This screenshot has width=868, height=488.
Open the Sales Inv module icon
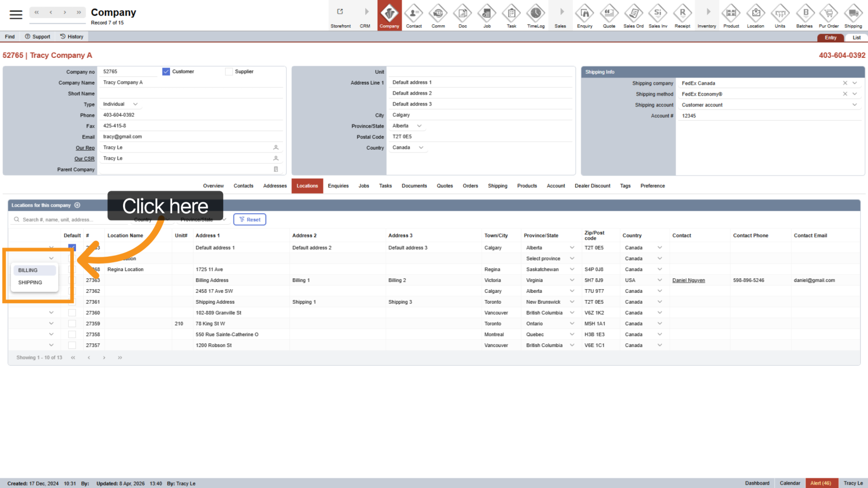click(x=658, y=15)
